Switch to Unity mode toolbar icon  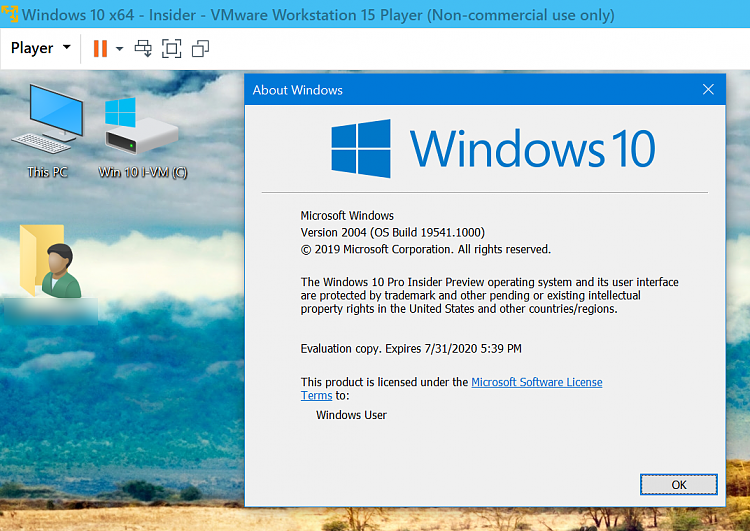(200, 48)
